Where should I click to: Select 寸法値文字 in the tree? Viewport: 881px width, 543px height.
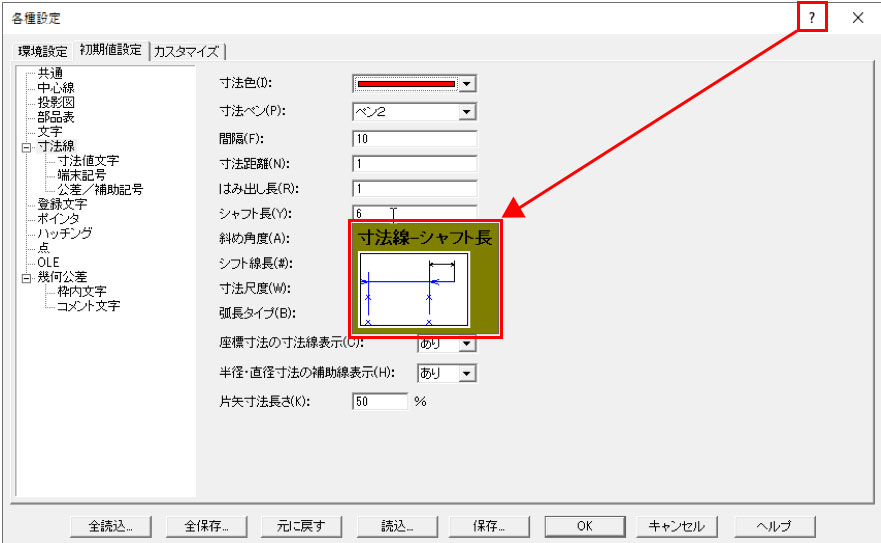89,160
